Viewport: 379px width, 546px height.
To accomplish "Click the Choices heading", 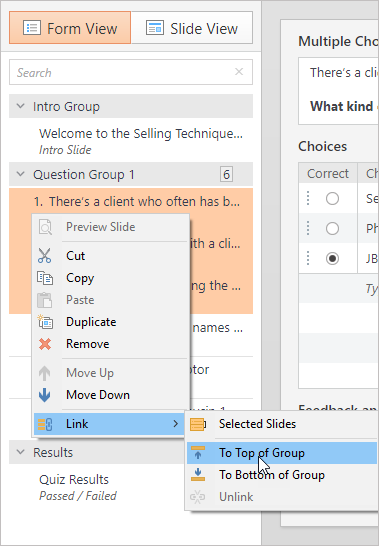I will 323,146.
